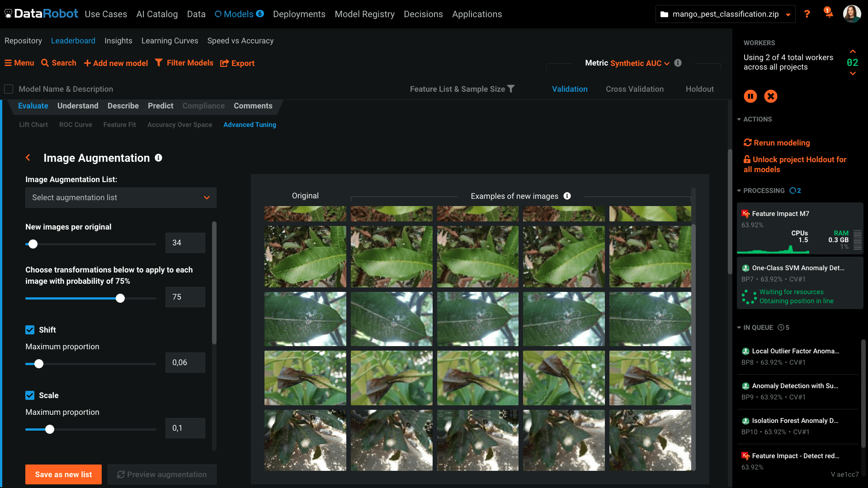The width and height of the screenshot is (868, 488).
Task: Click the feature list filter funnel icon
Action: [x=511, y=89]
